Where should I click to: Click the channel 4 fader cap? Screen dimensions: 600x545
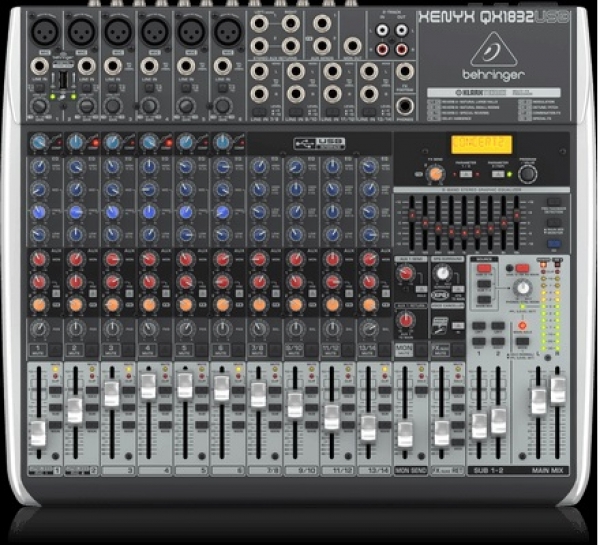(x=148, y=386)
